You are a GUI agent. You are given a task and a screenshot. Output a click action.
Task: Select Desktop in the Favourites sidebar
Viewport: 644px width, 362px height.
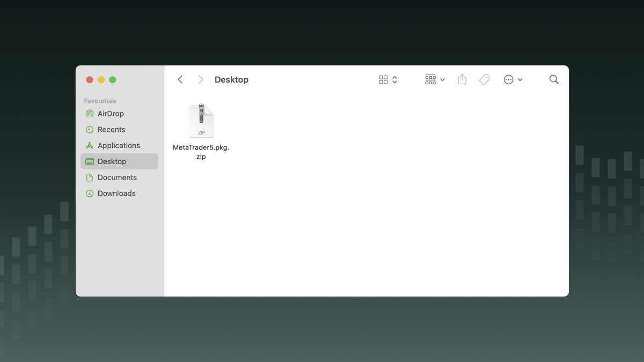(x=112, y=161)
